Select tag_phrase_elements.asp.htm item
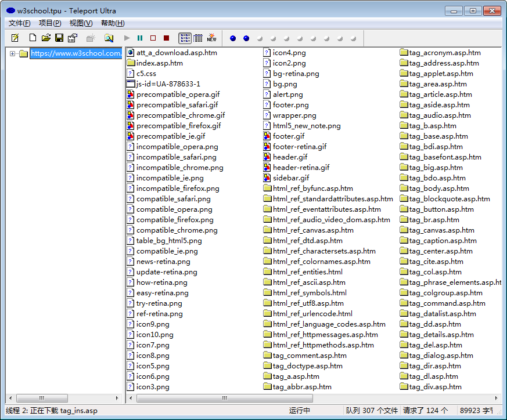This screenshot has height=420, width=507. (455, 283)
